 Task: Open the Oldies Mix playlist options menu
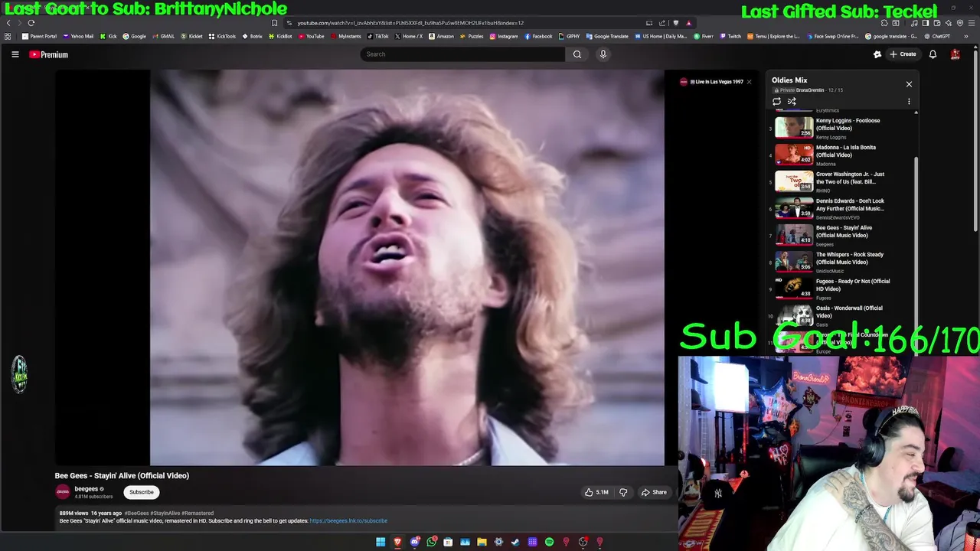(909, 101)
